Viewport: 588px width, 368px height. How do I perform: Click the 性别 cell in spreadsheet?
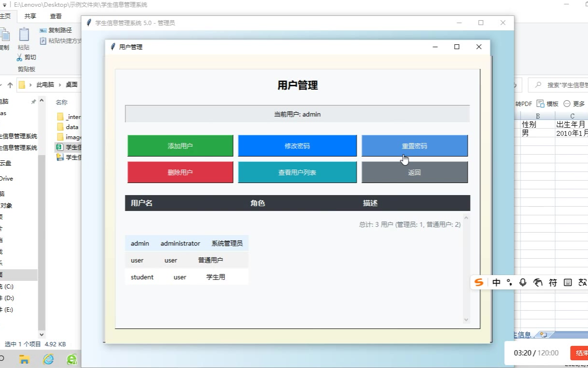(x=537, y=124)
